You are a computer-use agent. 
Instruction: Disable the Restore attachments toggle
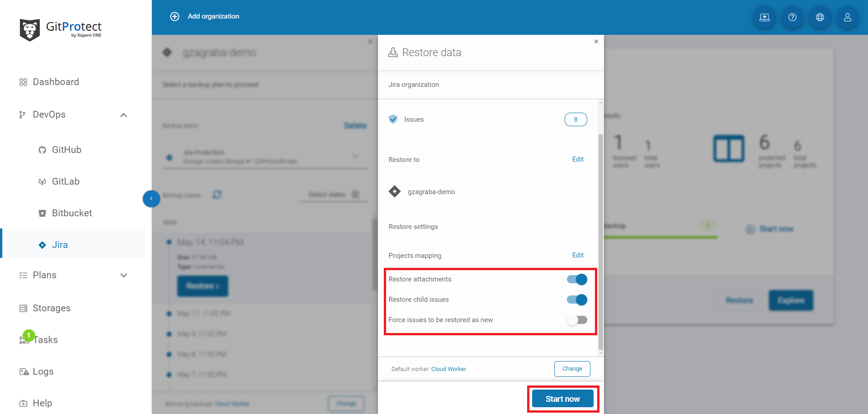[577, 280]
